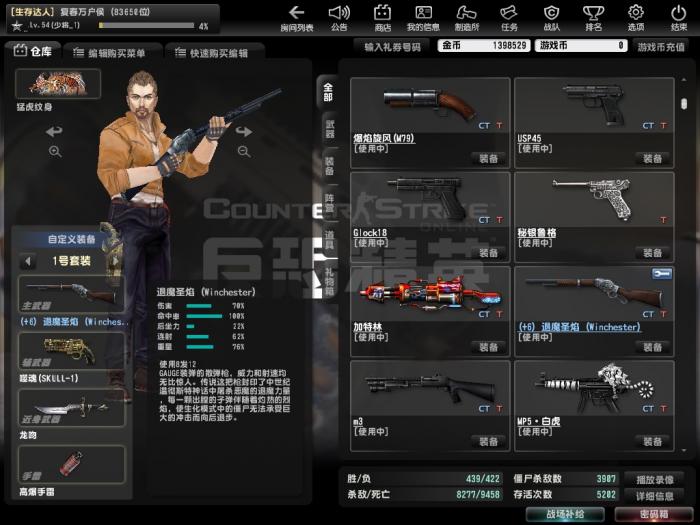
Task: Select the Equipment (装备) category tab
Action: pos(329,166)
